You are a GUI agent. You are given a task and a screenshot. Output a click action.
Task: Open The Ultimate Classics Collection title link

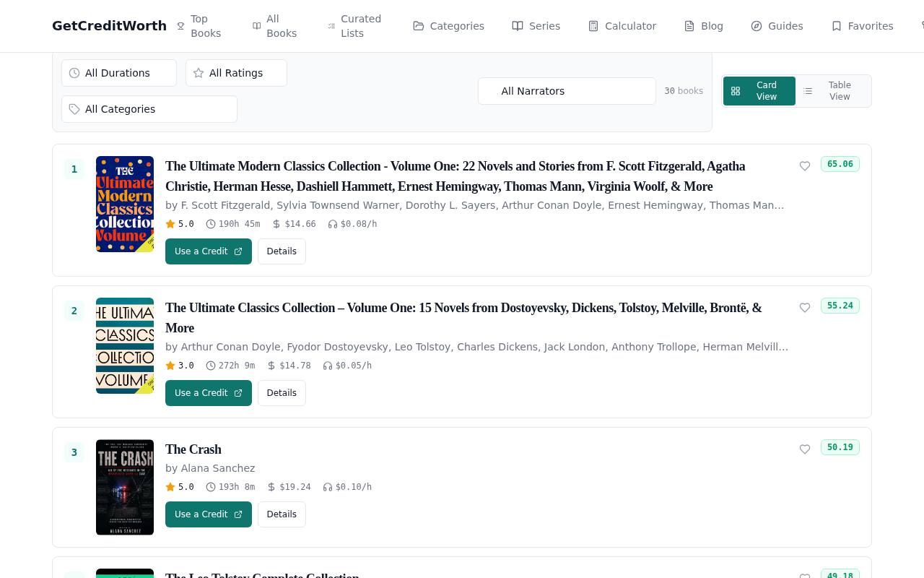tap(463, 318)
